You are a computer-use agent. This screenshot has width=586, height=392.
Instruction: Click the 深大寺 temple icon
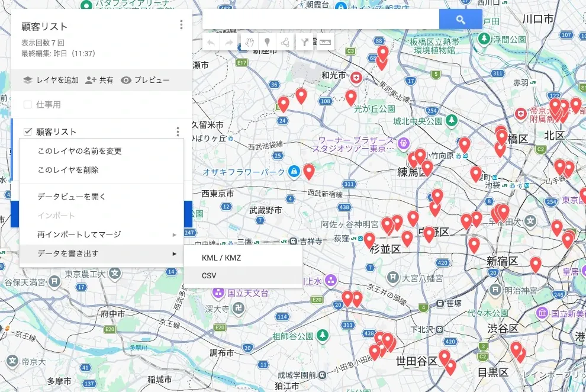click(239, 309)
